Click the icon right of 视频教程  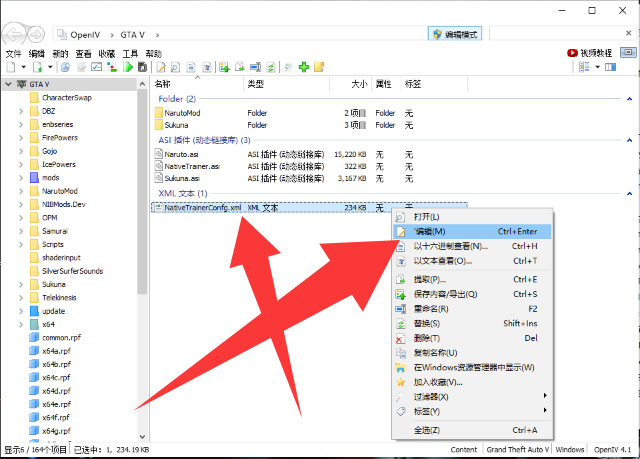pos(628,52)
